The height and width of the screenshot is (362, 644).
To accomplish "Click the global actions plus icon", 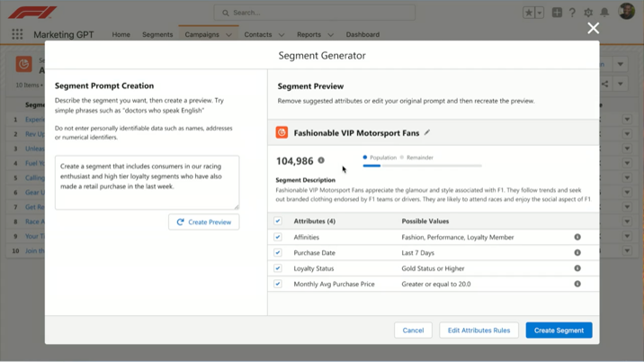I will point(557,13).
